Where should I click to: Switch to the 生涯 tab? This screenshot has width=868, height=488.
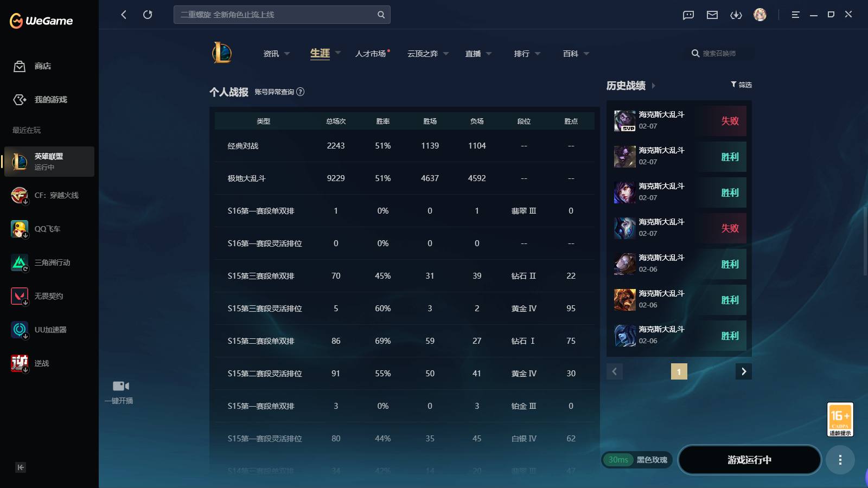320,53
